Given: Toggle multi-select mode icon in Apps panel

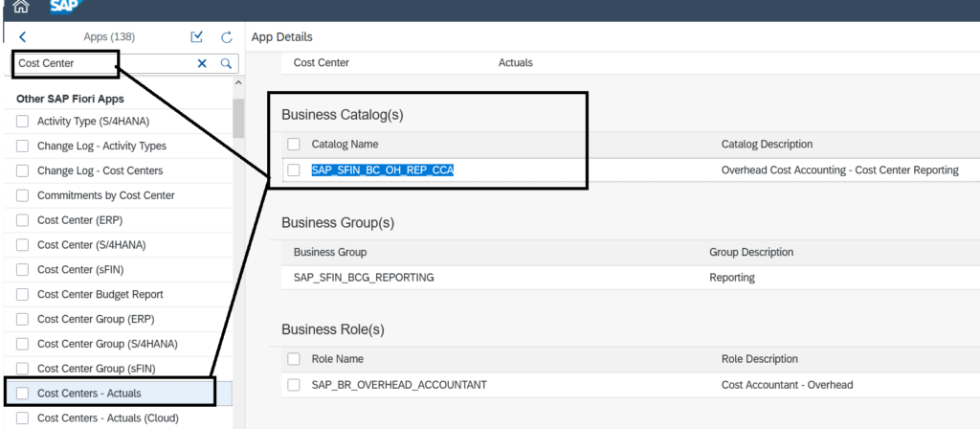Looking at the screenshot, I should (x=197, y=37).
